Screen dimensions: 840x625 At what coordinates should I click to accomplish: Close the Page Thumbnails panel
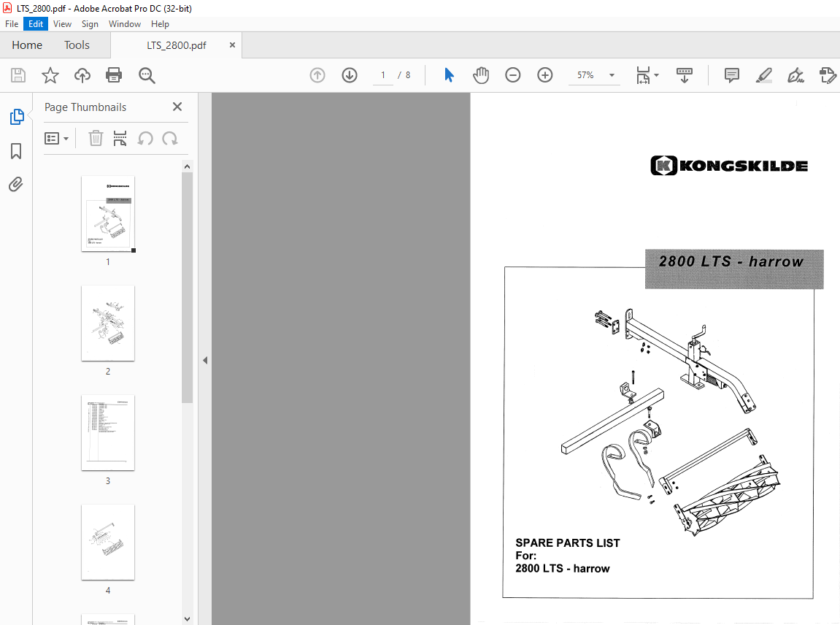click(177, 107)
